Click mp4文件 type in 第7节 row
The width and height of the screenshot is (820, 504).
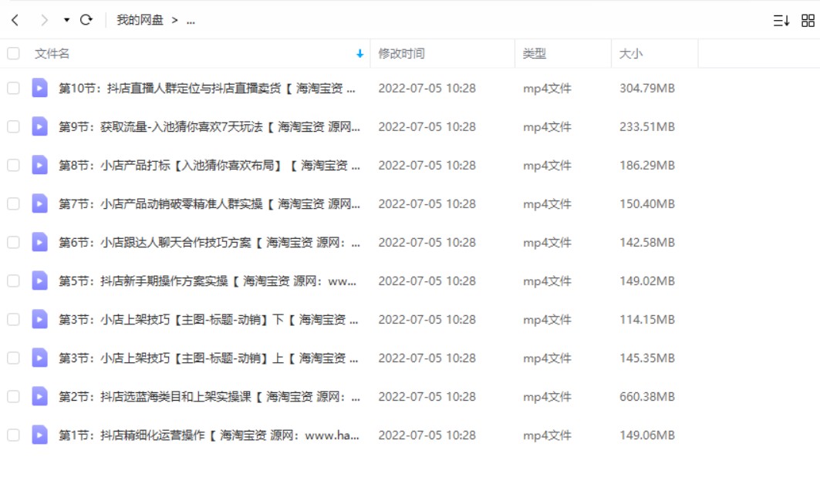coord(547,204)
